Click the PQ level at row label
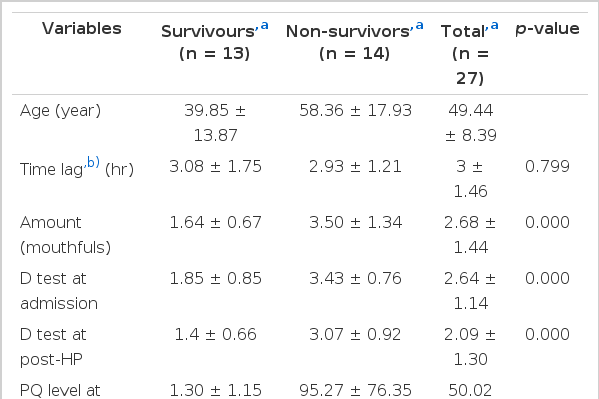The width and height of the screenshot is (599, 399). coord(60,391)
